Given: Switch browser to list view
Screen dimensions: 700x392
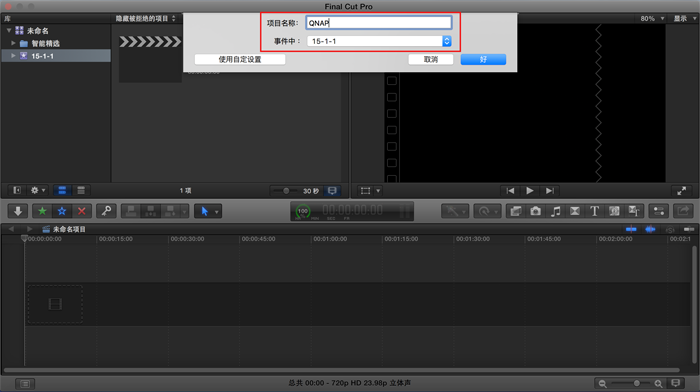Looking at the screenshot, I should (81, 191).
